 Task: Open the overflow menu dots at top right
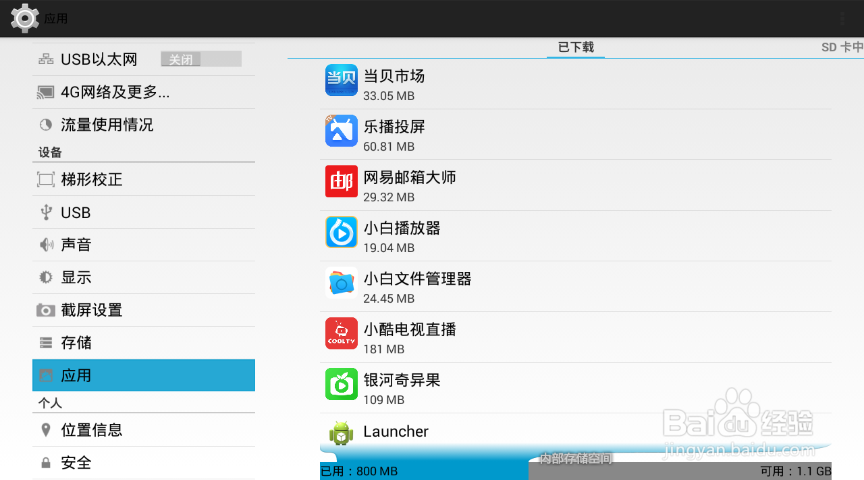(843, 19)
